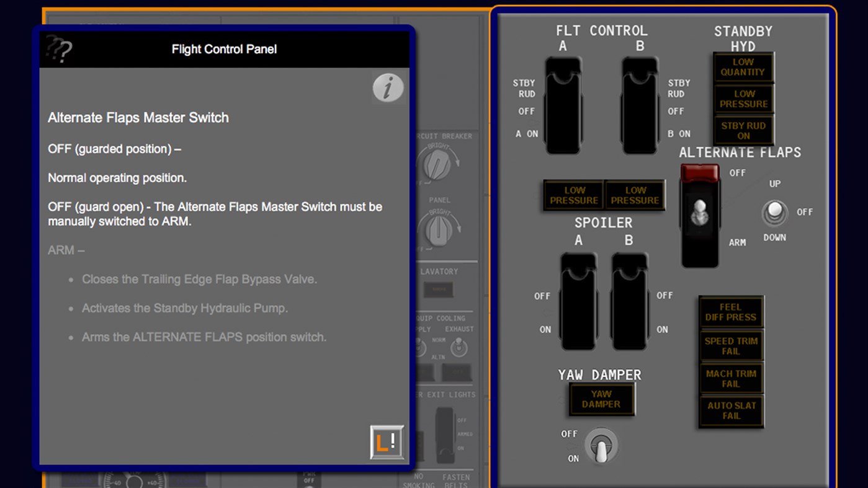Screen dimensions: 868x488
Task: Click the AUTO SLAT FAIL annunciator
Action: [x=731, y=412]
